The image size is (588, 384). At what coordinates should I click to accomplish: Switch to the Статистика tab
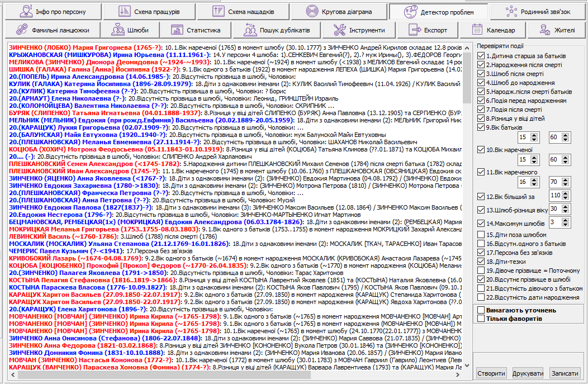coord(194,30)
